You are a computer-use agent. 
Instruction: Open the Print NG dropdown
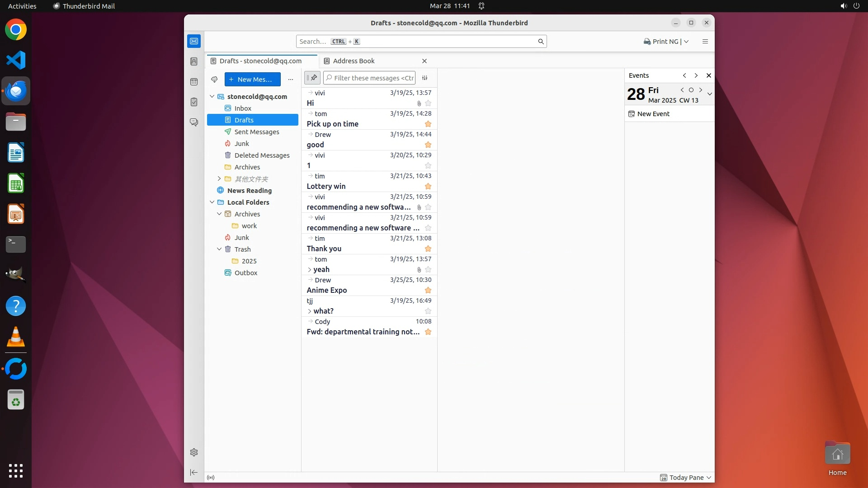click(686, 42)
